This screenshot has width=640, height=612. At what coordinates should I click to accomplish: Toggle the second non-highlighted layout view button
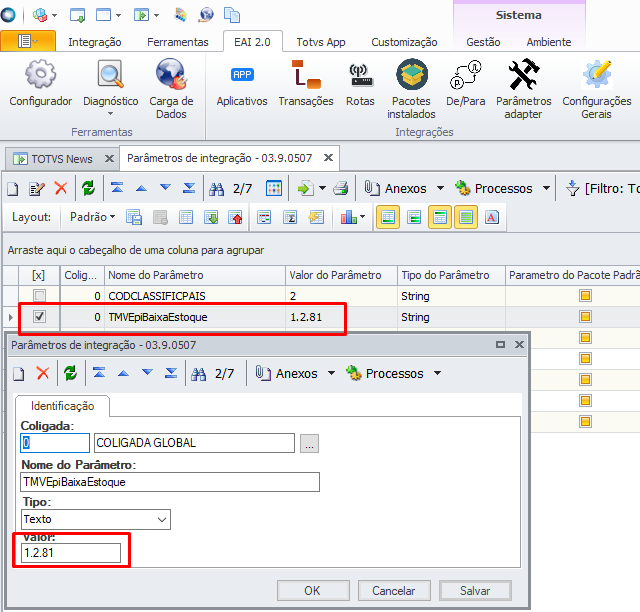pos(414,217)
